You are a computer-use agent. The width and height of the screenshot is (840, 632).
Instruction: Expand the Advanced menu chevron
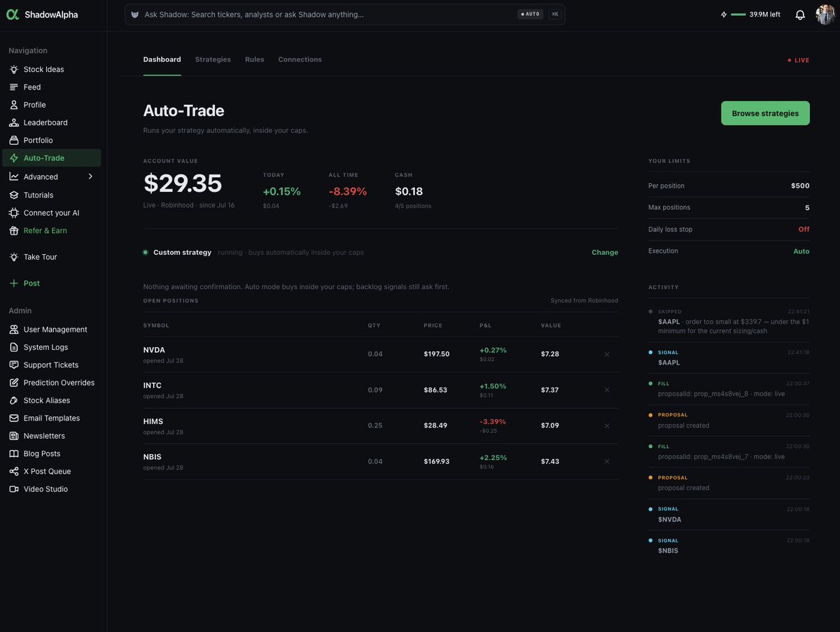click(x=90, y=176)
